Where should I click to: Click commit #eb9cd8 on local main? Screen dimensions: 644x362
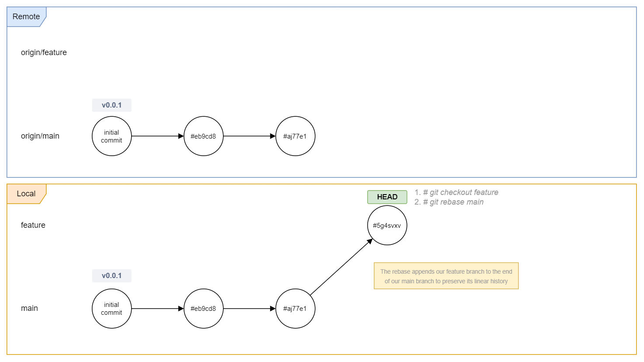click(203, 309)
